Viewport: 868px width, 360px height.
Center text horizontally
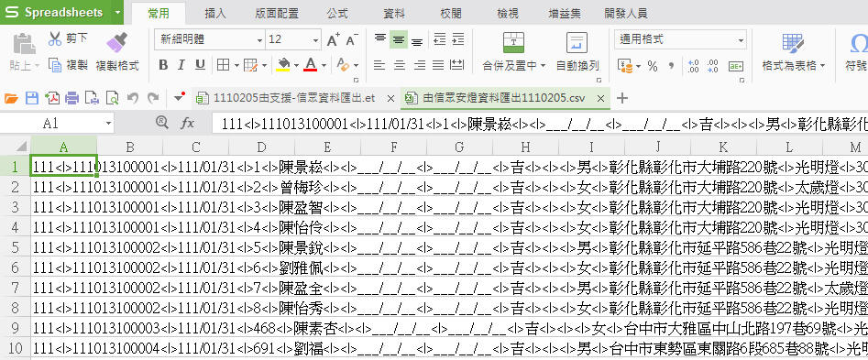coord(399,65)
